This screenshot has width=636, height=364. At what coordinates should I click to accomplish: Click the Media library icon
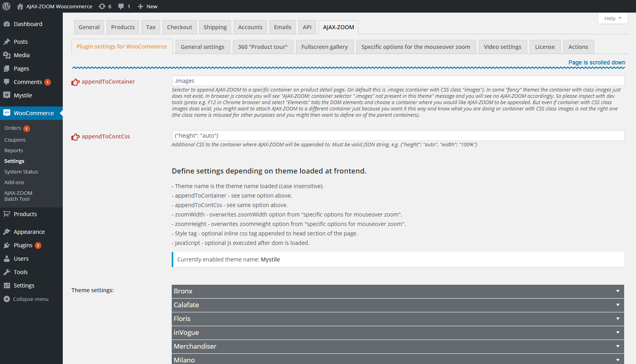point(7,55)
